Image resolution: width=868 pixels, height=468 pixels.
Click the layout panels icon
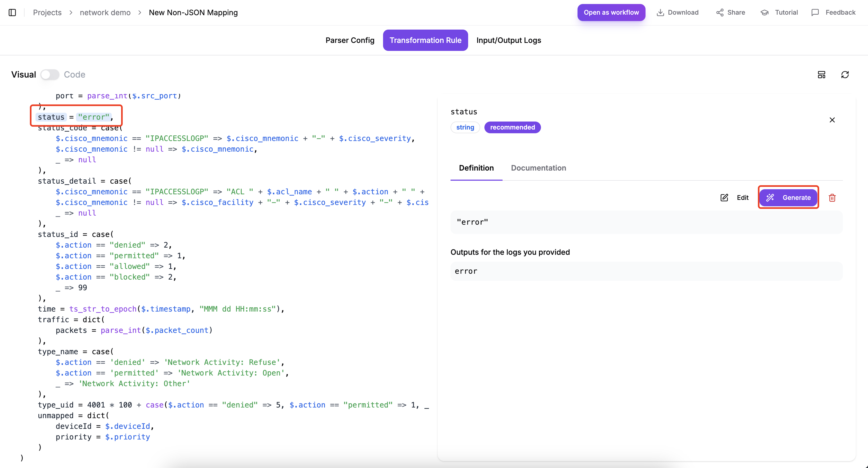point(822,74)
